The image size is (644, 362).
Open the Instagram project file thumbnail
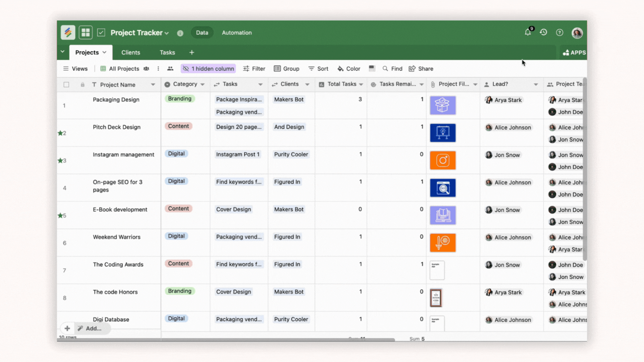tap(443, 160)
